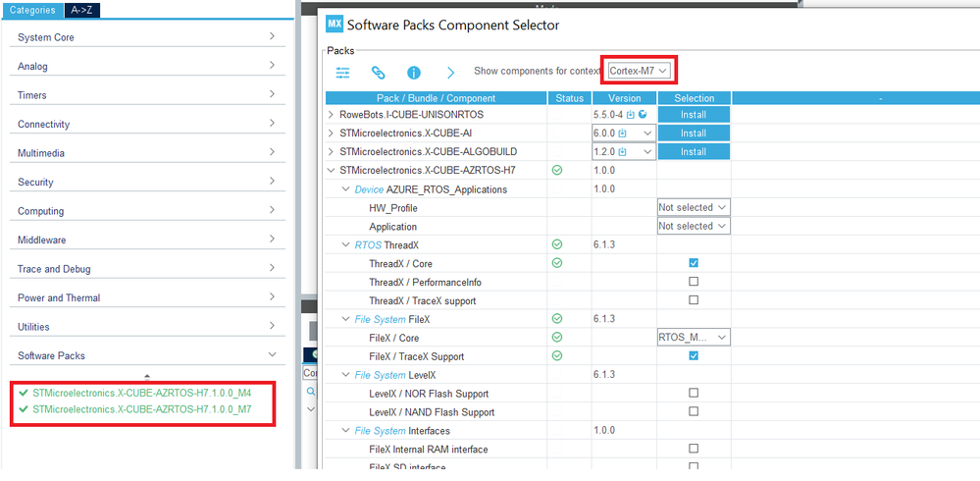The width and height of the screenshot is (980, 481).
Task: Install STMicroelectronics.X-CUBE-ALGOBUILD pack
Action: coord(694,151)
